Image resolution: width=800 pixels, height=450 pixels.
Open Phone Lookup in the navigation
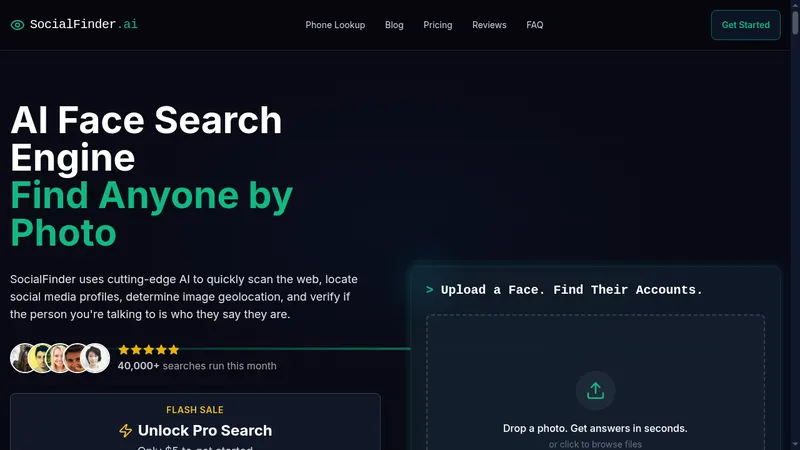click(x=335, y=25)
